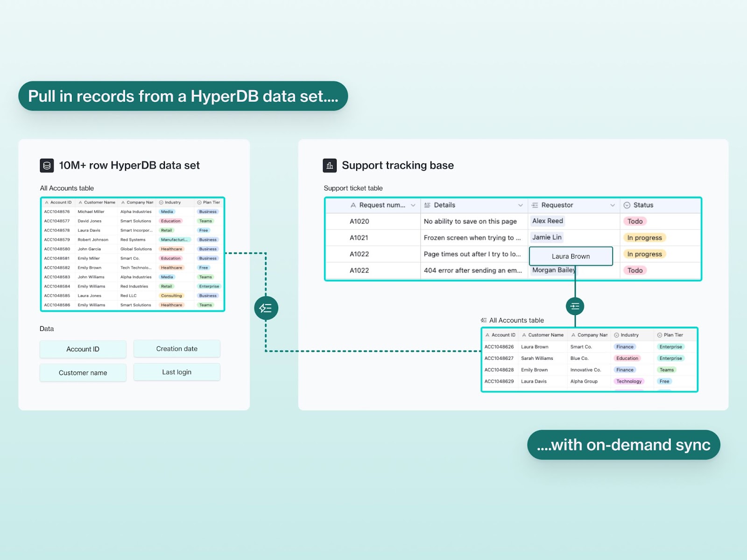This screenshot has width=747, height=560.
Task: Click the Support tracking base chart icon
Action: (x=330, y=165)
